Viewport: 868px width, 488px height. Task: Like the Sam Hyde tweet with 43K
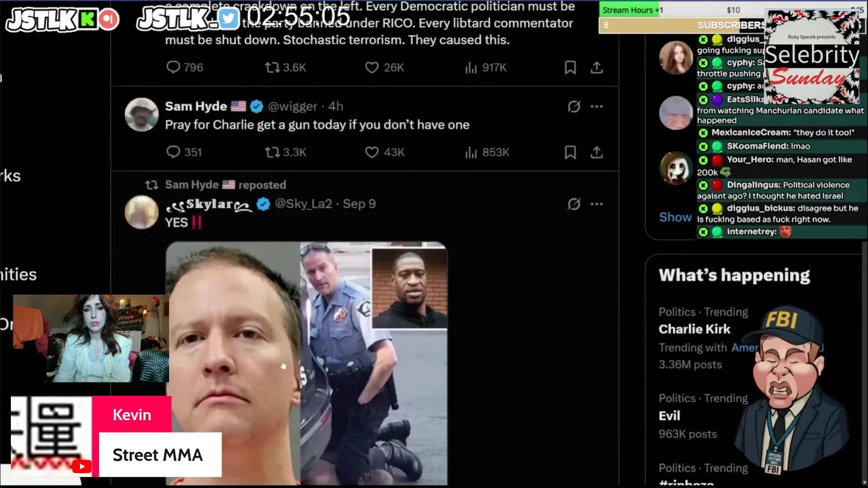384,152
